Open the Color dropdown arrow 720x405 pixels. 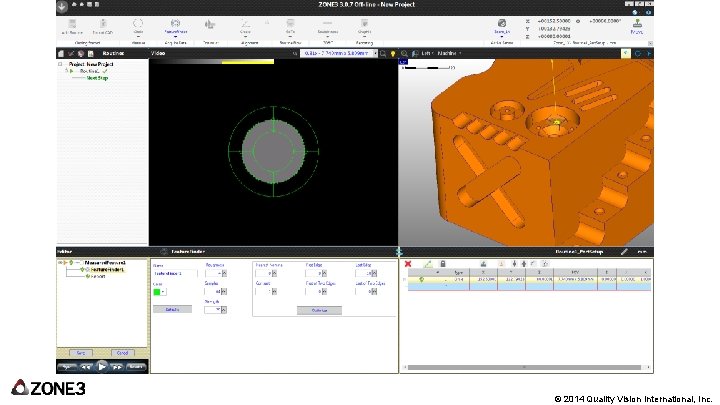[163, 292]
